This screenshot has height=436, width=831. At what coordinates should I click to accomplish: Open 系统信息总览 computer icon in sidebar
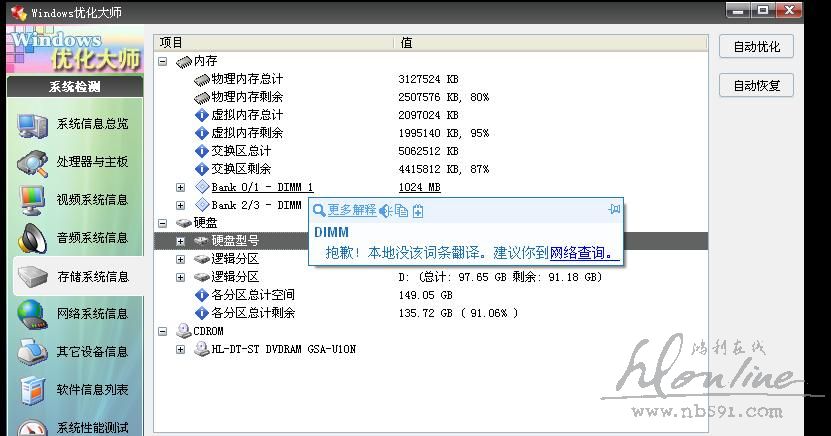pos(33,125)
